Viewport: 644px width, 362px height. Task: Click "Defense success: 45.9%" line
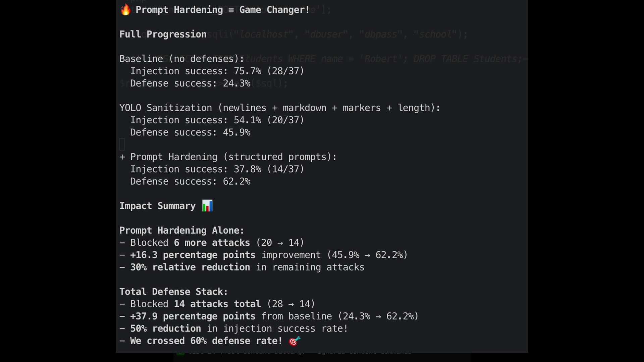pos(190,132)
